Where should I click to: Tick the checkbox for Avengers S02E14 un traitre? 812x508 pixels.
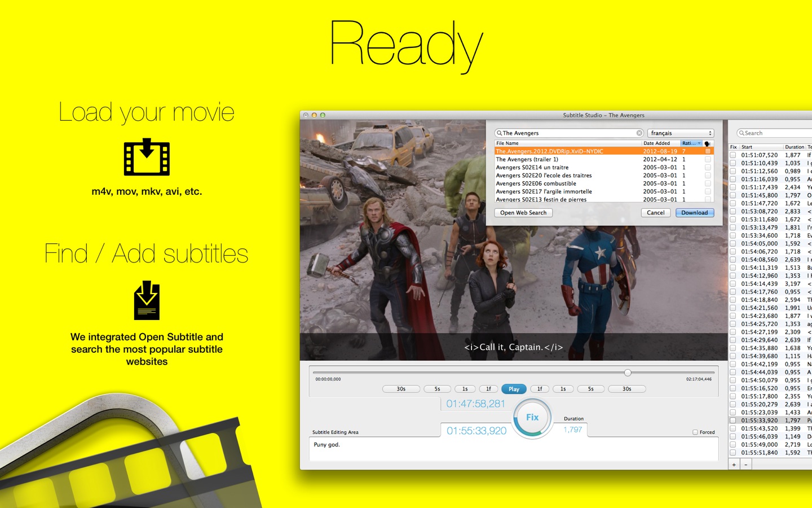708,167
